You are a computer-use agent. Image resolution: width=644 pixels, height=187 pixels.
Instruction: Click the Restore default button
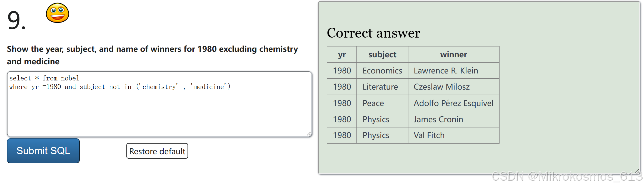click(157, 151)
